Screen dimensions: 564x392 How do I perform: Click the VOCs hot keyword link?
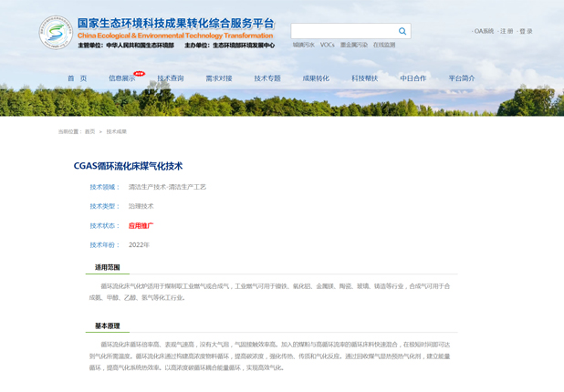(327, 45)
